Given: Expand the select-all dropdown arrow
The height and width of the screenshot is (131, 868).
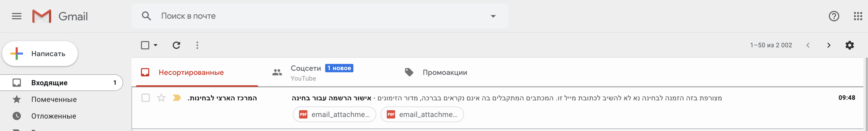Looking at the screenshot, I should tap(156, 45).
